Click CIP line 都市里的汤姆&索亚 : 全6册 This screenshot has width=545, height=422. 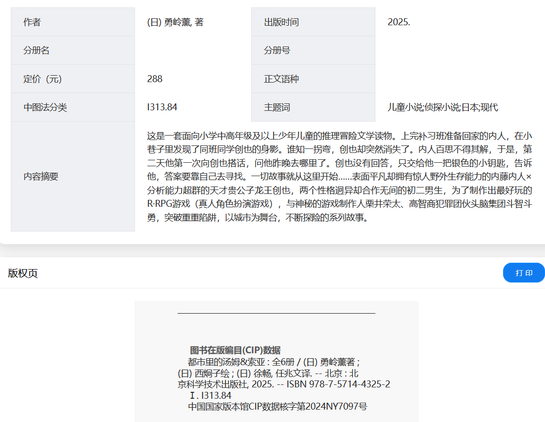[274, 362]
